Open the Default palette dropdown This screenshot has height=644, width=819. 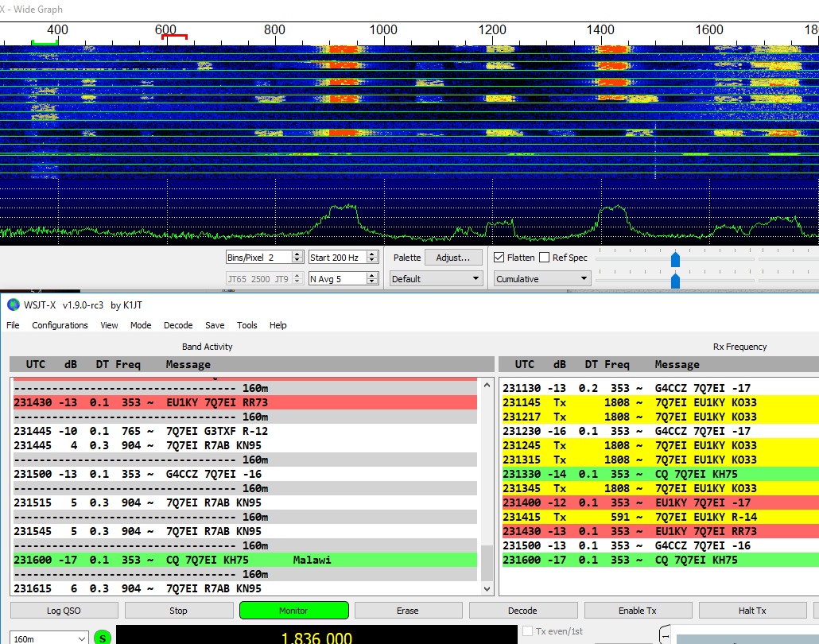point(437,279)
